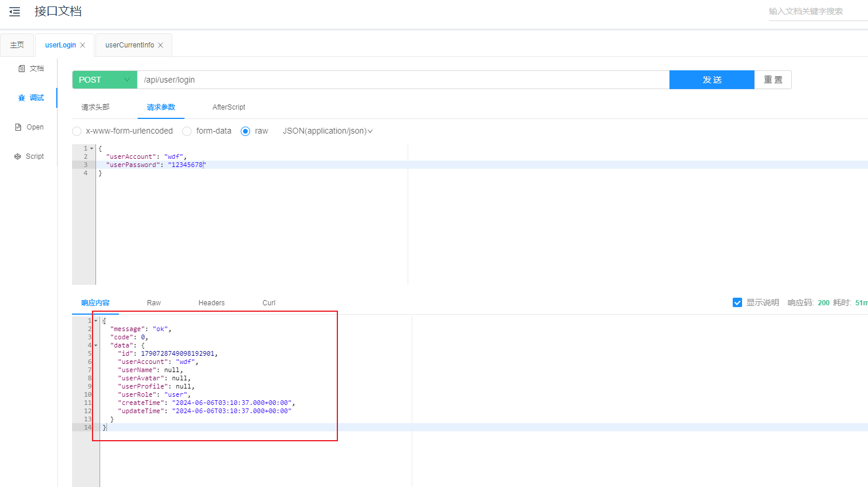The width and height of the screenshot is (868, 487).
Task: Open the Open file icon in sidebar
Action: pos(18,127)
